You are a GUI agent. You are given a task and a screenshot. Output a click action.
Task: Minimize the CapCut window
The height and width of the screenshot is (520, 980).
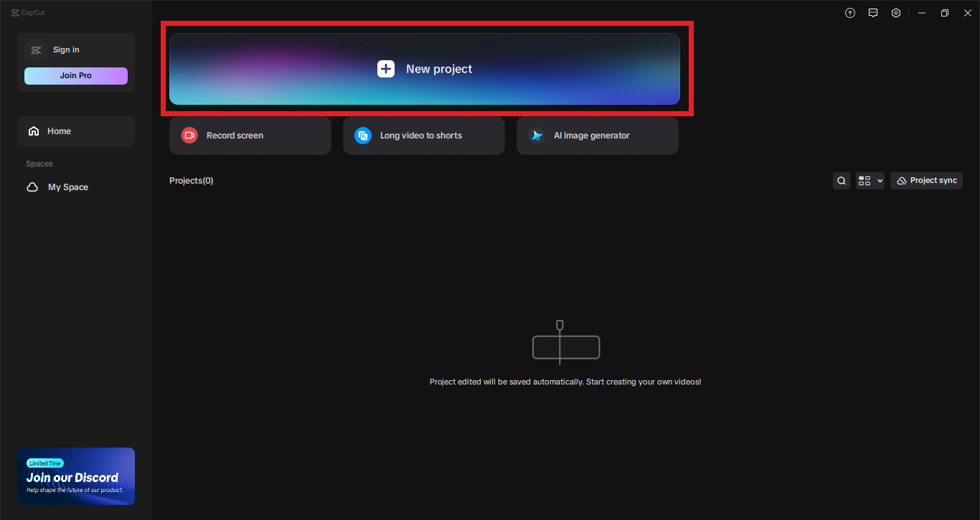click(922, 13)
